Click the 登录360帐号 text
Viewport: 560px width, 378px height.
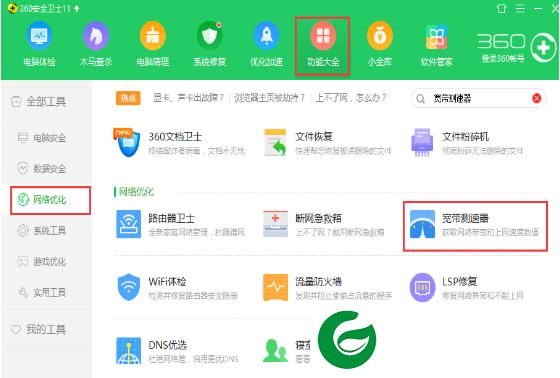click(x=503, y=59)
